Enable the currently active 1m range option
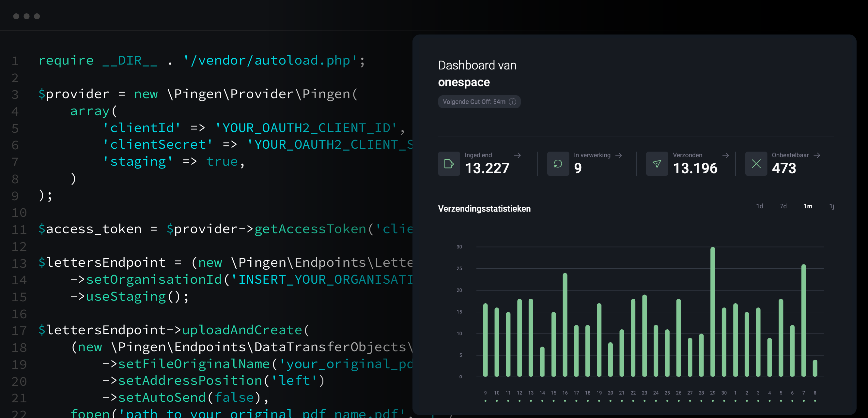 tap(808, 206)
